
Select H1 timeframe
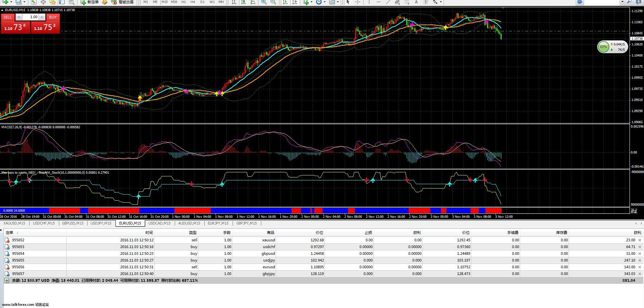tap(183, 2)
